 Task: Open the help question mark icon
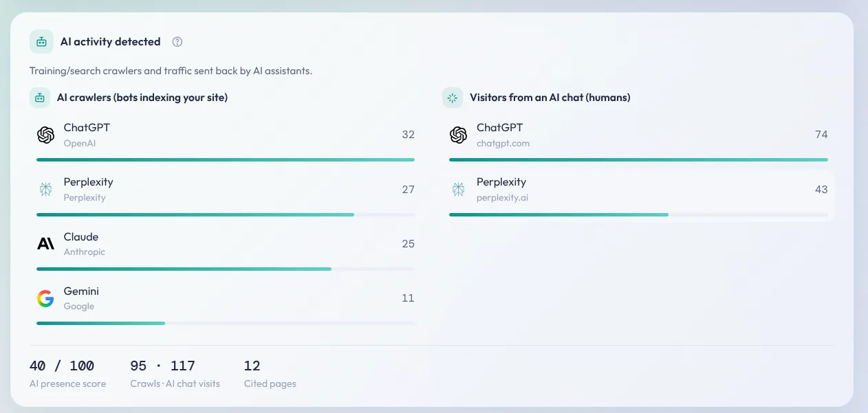tap(177, 42)
